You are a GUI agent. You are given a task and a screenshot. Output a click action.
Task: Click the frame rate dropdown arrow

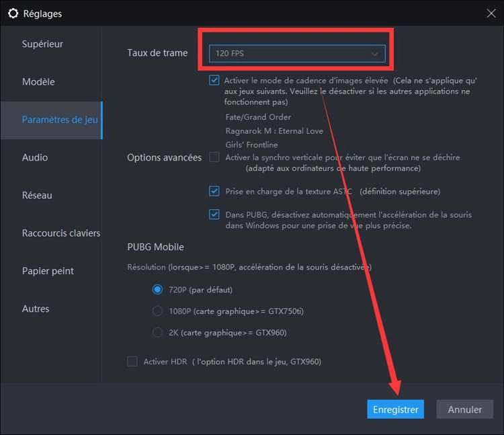coord(374,54)
